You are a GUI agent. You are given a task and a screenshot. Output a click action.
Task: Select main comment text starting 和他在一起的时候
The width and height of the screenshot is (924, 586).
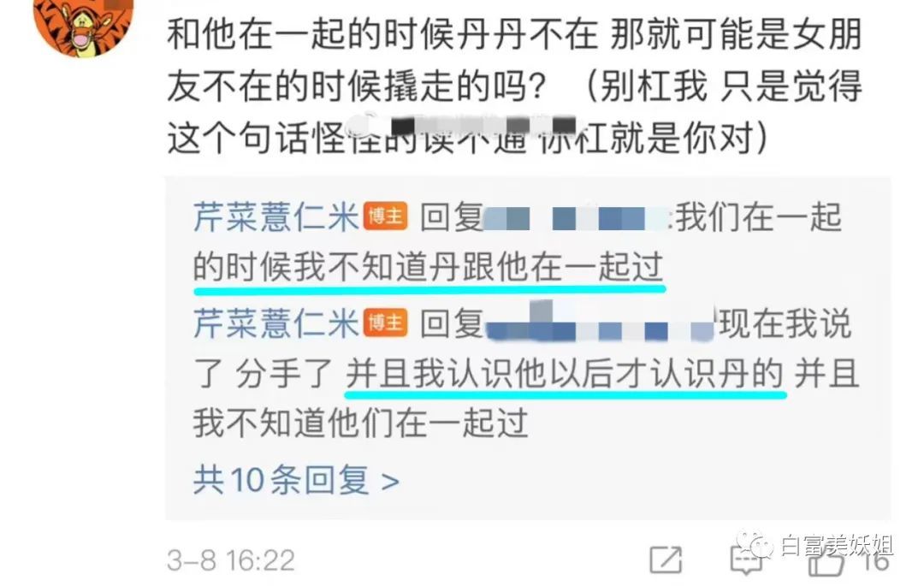(514, 86)
